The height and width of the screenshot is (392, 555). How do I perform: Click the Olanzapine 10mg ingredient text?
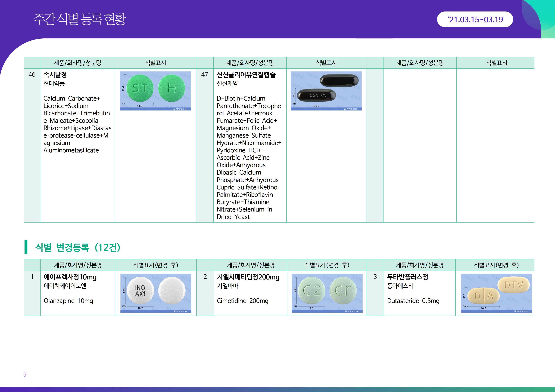coord(68,301)
